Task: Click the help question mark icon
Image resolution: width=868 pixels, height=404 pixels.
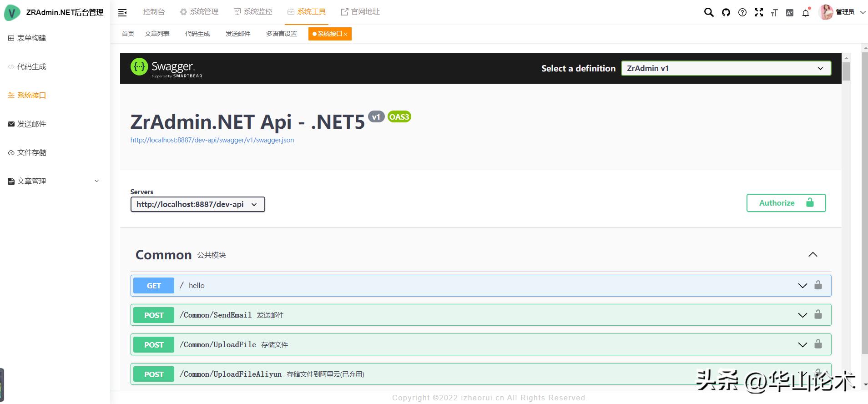Action: pyautogui.click(x=742, y=12)
